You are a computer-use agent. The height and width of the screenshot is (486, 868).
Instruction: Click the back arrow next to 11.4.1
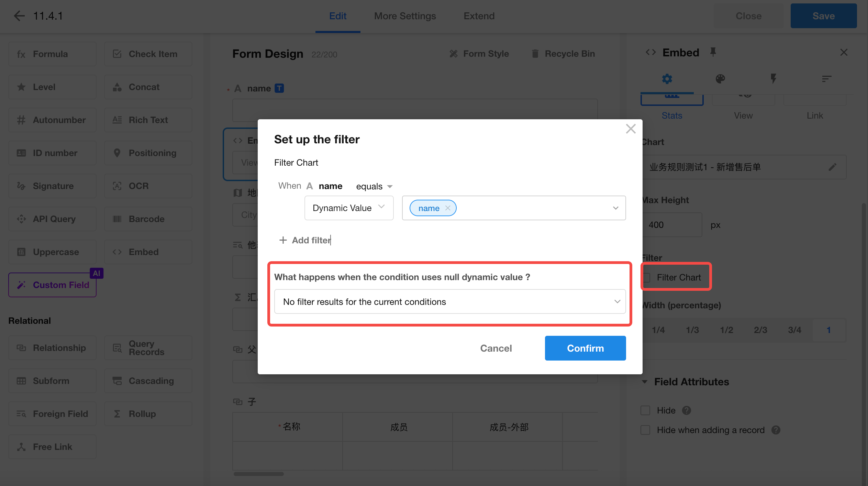point(19,16)
